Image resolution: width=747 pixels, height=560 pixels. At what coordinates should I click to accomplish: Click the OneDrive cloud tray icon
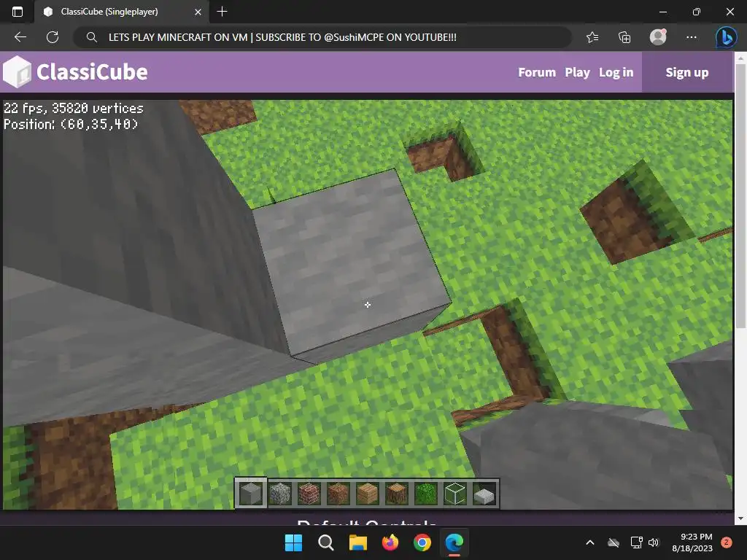(614, 542)
